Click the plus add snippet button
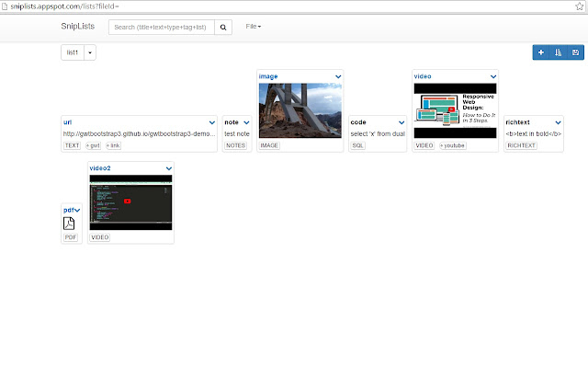The height and width of the screenshot is (368, 588). [540, 52]
